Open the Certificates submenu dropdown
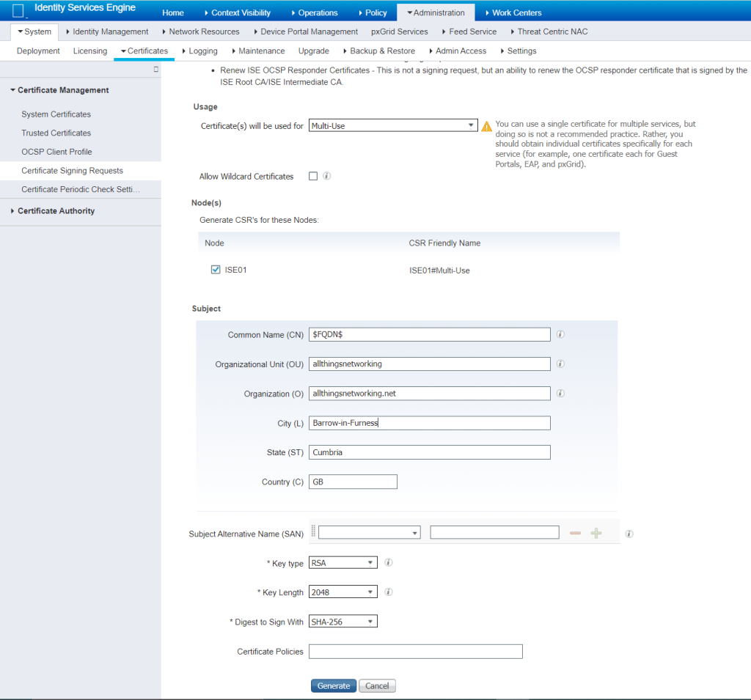The image size is (751, 700). pos(144,51)
